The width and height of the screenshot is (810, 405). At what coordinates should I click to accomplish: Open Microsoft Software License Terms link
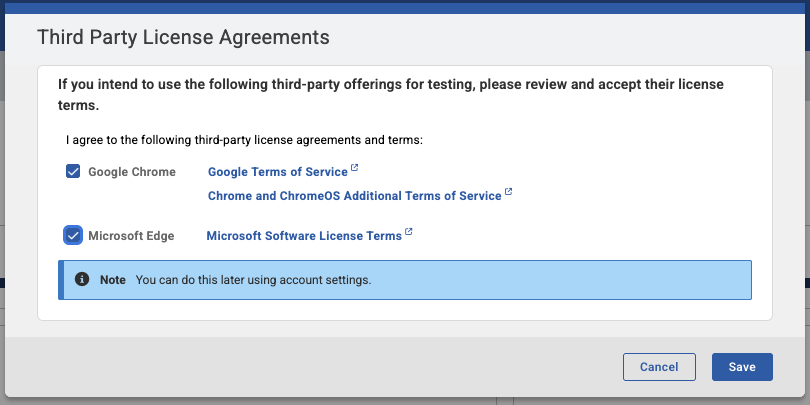[x=304, y=236]
